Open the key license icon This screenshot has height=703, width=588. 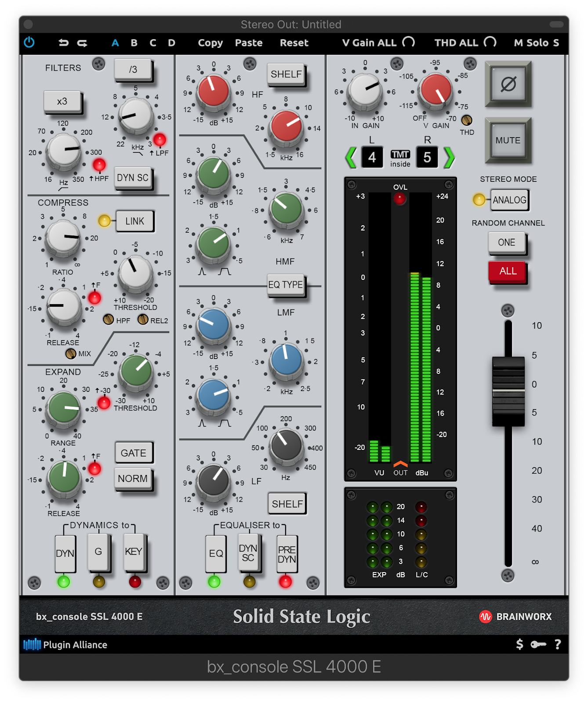click(538, 644)
